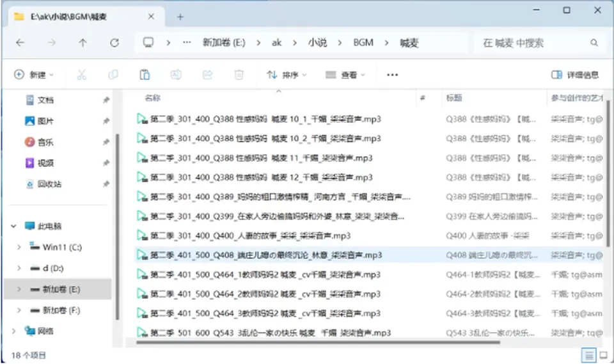The height and width of the screenshot is (364, 614).
Task: Click the Delete trash icon
Action: (239, 74)
